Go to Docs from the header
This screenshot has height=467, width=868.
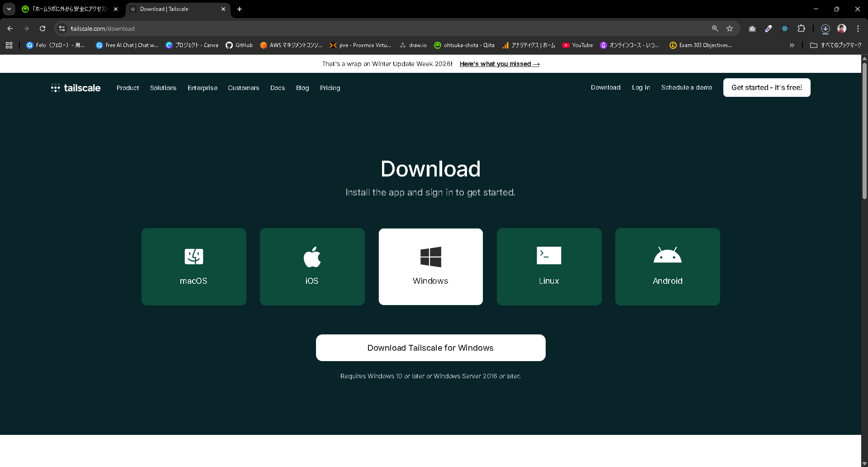pyautogui.click(x=278, y=88)
